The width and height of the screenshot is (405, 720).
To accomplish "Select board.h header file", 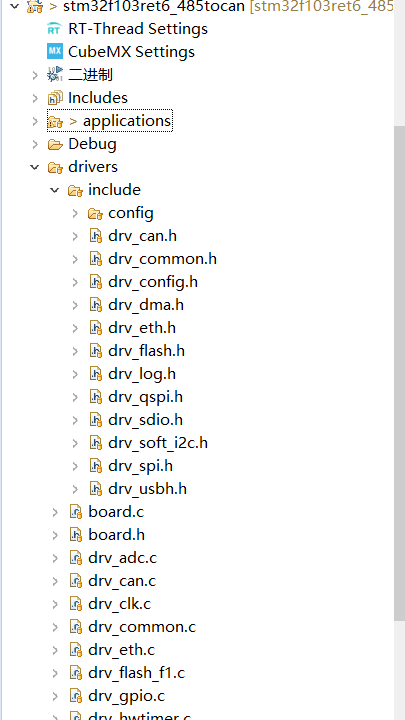I will pyautogui.click(x=117, y=534).
